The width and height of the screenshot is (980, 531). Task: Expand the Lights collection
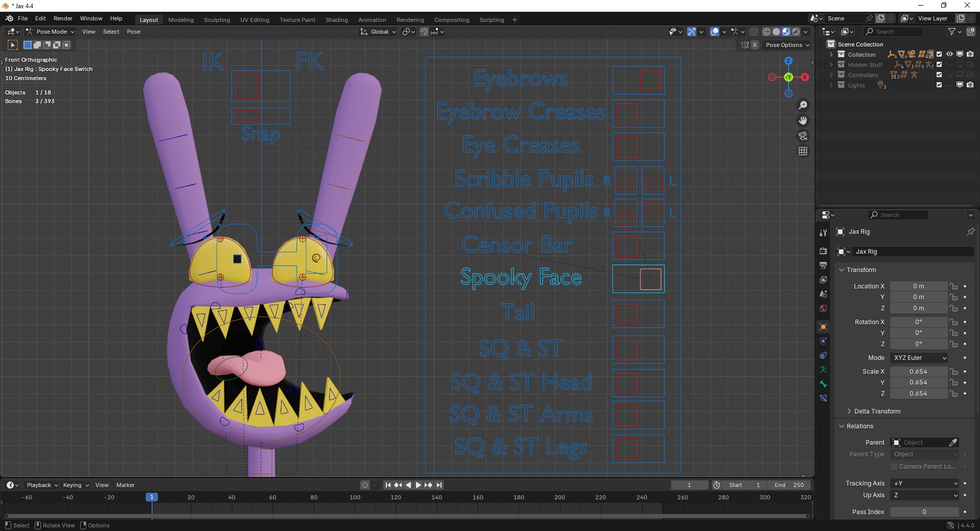pos(831,85)
